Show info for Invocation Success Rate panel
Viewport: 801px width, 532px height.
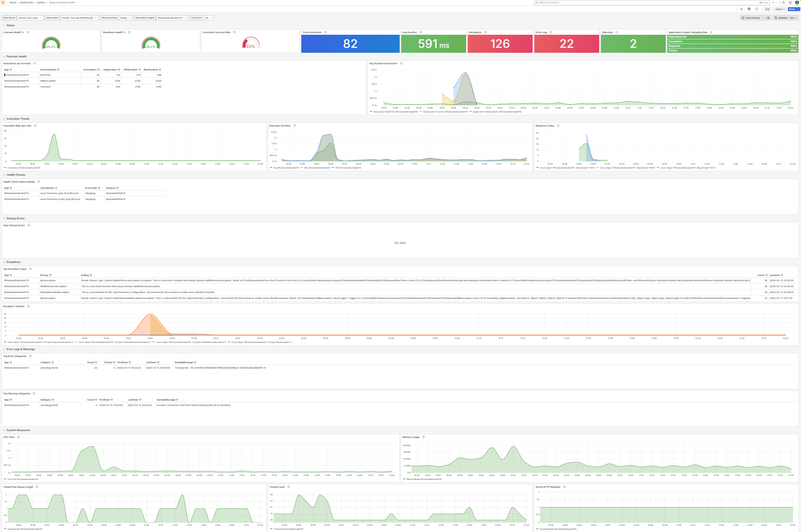coord(234,32)
